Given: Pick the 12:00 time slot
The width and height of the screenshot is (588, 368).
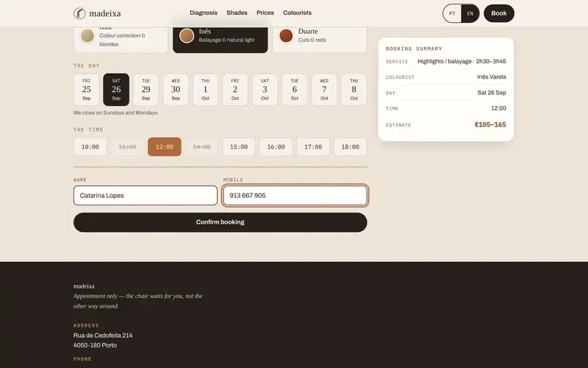Looking at the screenshot, I should (x=165, y=146).
